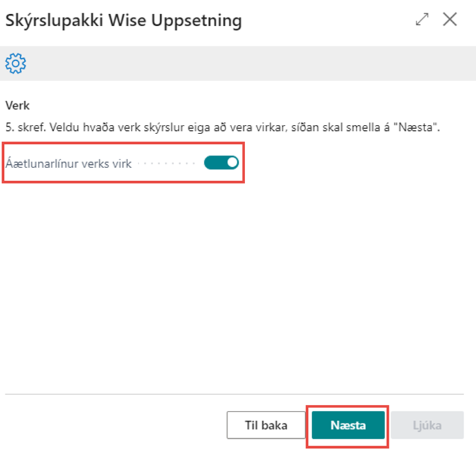
Task: Click the white knob of the toggle switch
Action: tap(231, 163)
